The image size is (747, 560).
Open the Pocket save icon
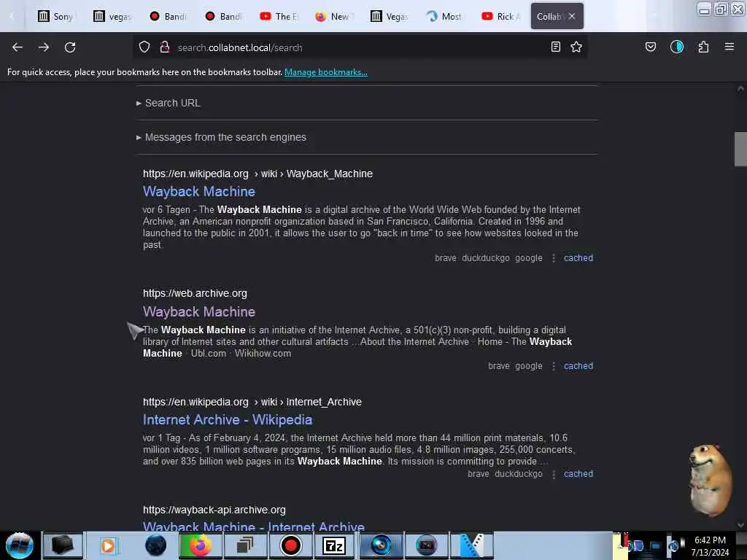click(x=650, y=47)
